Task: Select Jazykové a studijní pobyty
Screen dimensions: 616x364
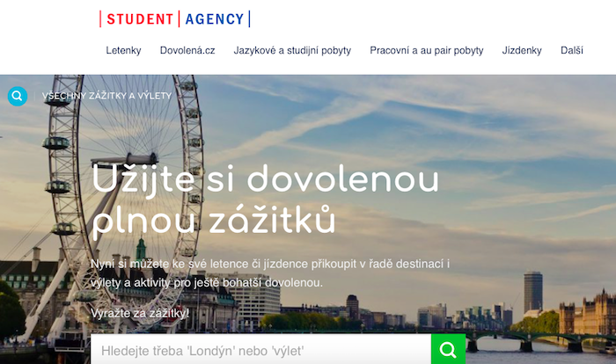Action: (x=292, y=50)
